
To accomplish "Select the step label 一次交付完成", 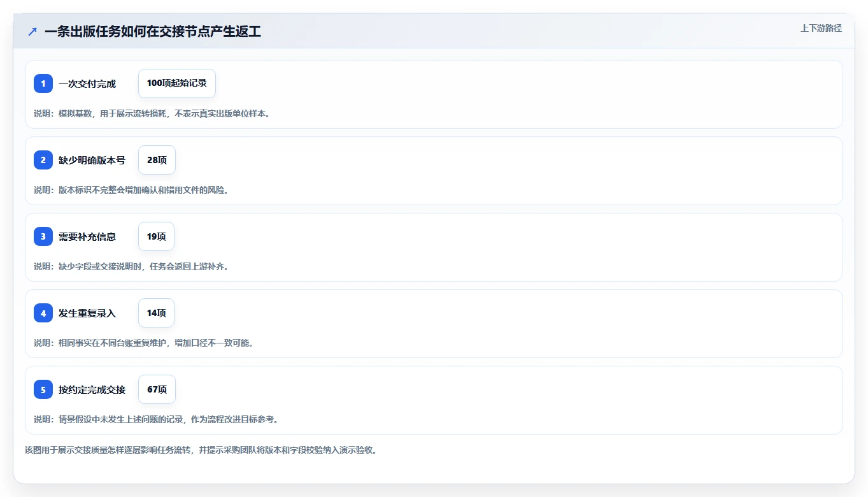I will pos(87,83).
